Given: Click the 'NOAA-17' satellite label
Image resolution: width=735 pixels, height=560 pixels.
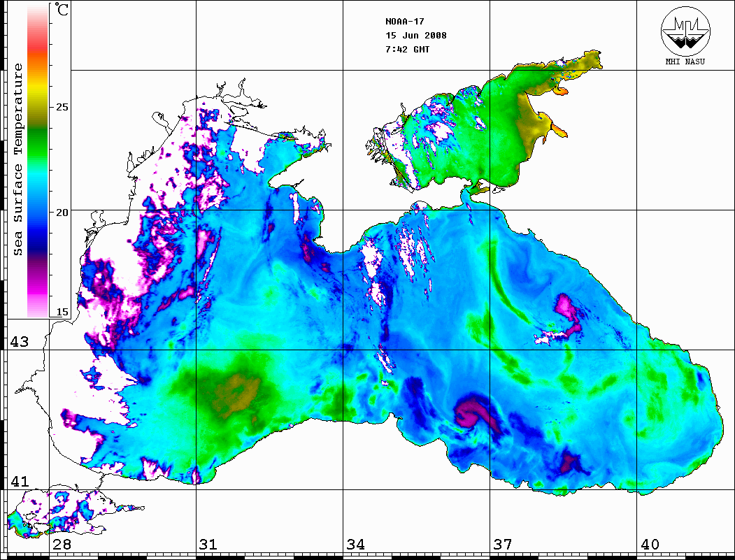Looking at the screenshot, I should click(x=404, y=22).
